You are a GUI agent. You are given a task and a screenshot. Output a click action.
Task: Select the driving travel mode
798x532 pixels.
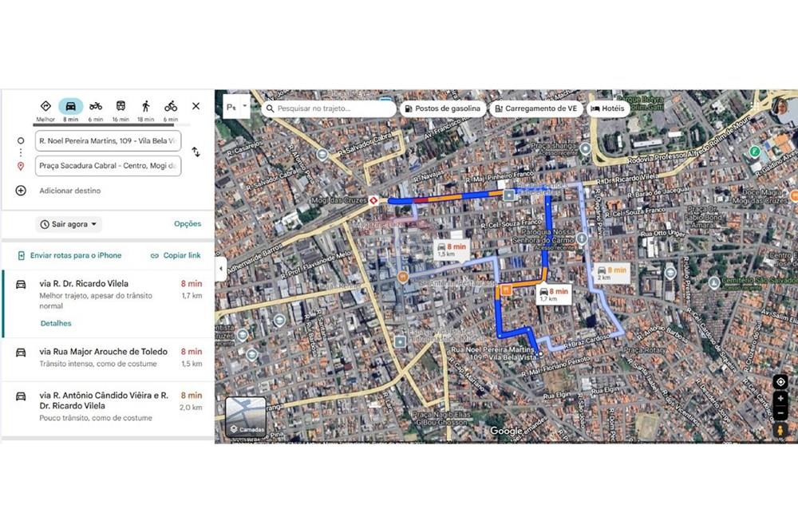[x=70, y=107]
